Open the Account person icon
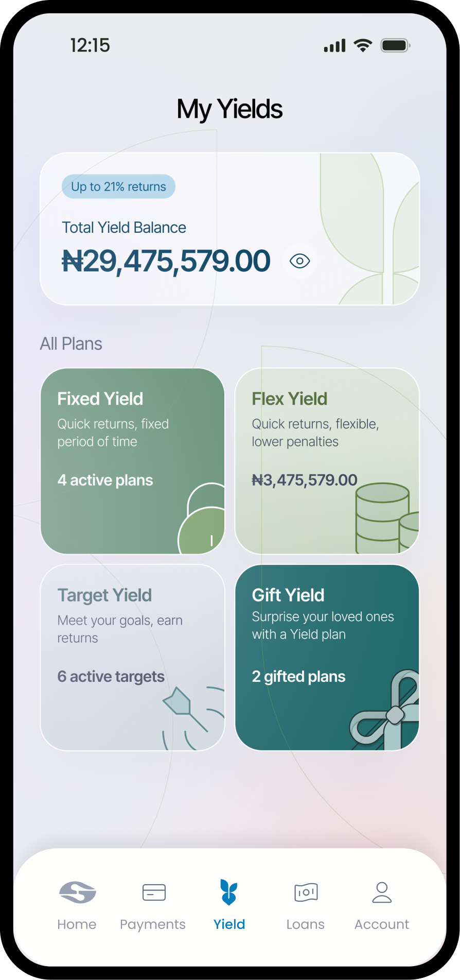This screenshot has width=460, height=980. click(382, 892)
